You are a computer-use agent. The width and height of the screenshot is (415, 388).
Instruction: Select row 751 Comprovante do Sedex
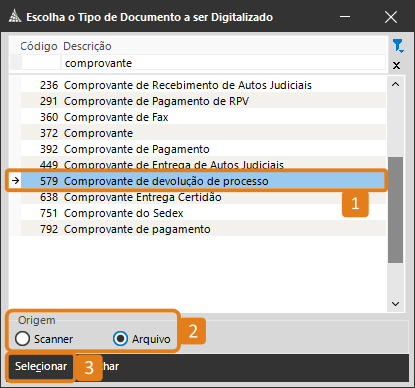[x=203, y=213]
